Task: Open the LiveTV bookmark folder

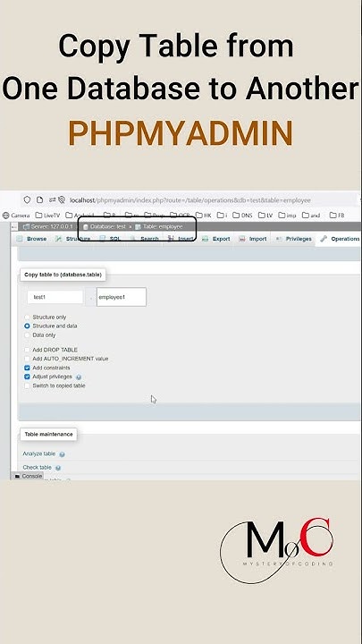Action: (47, 216)
